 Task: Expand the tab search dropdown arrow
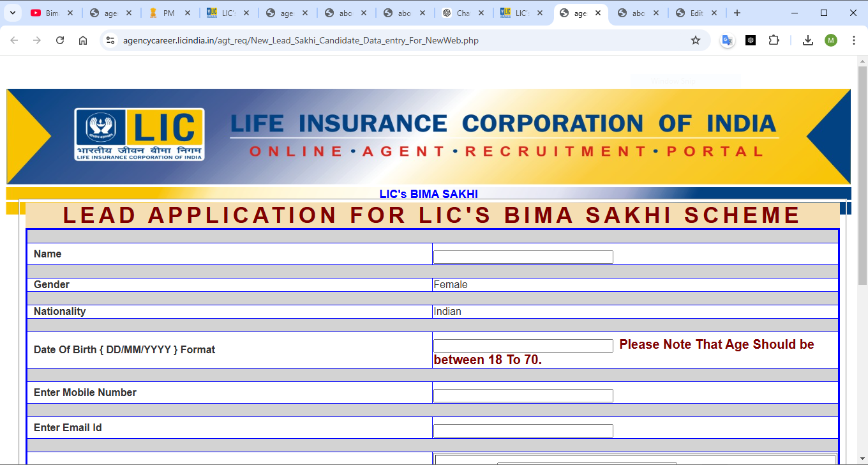pos(12,13)
